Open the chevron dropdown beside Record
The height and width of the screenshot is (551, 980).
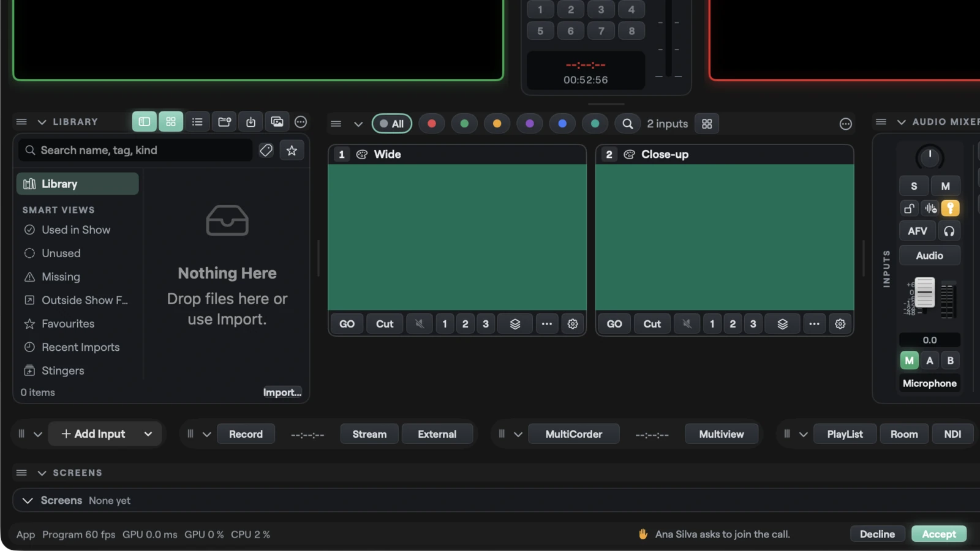206,434
